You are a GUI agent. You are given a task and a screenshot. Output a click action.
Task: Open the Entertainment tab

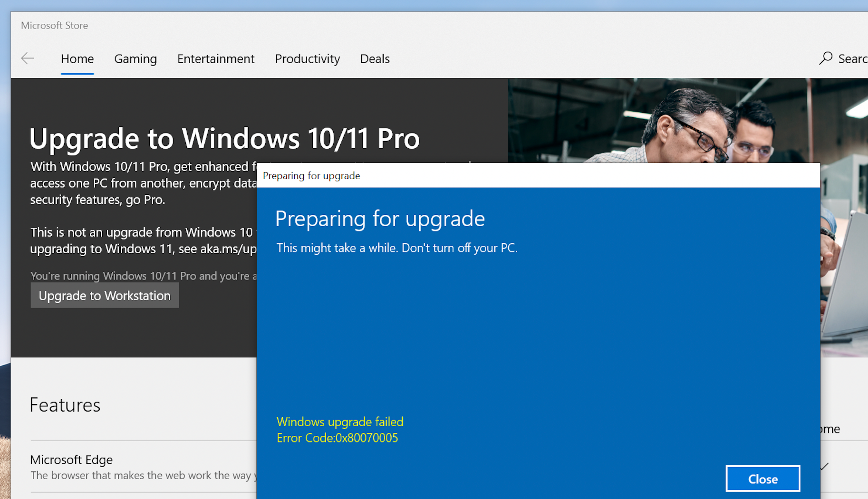coord(216,59)
